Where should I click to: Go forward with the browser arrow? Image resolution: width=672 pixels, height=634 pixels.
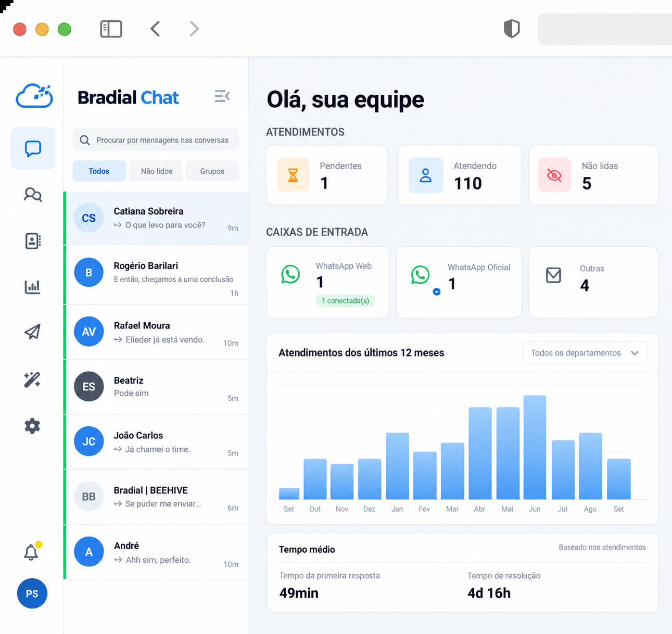point(194,29)
